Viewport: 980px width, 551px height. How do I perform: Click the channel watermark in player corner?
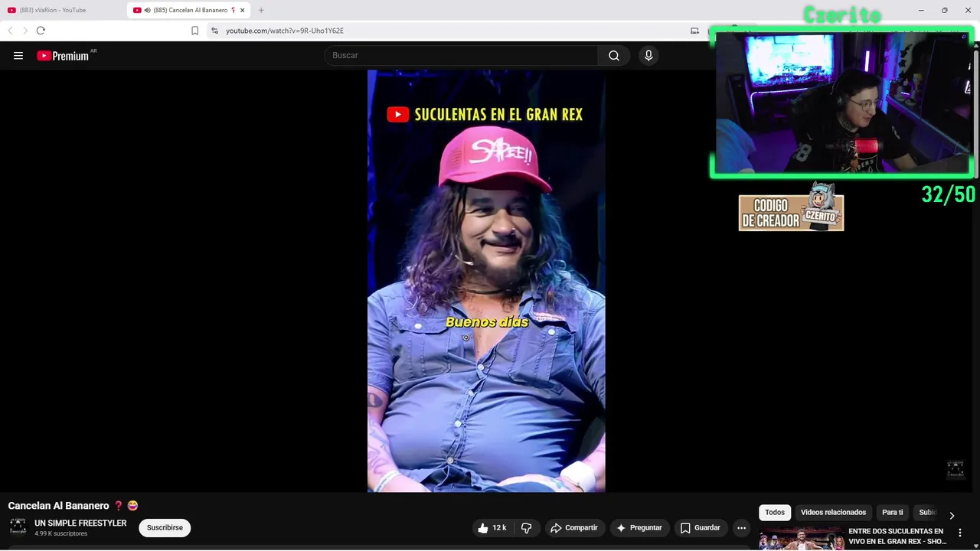[955, 470]
